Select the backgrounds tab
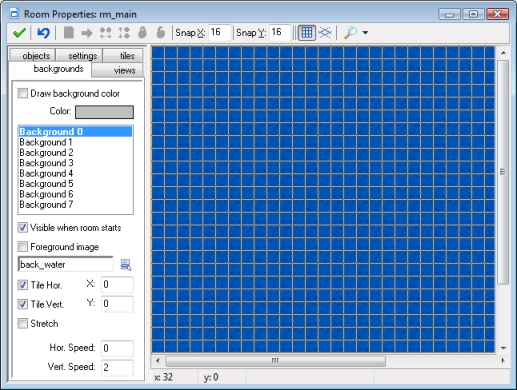 point(50,69)
